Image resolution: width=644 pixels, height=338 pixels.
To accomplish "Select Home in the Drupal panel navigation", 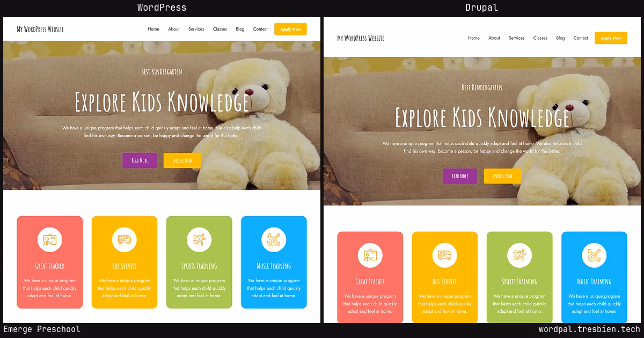I will click(474, 38).
